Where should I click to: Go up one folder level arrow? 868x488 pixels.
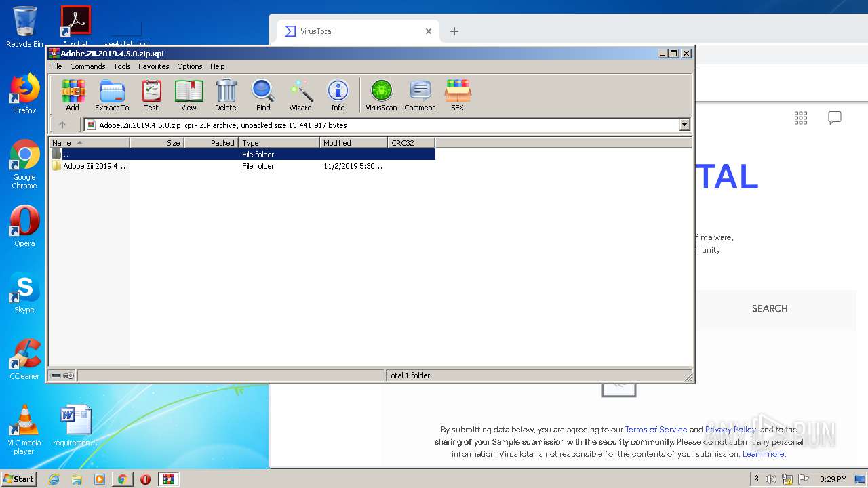(62, 125)
